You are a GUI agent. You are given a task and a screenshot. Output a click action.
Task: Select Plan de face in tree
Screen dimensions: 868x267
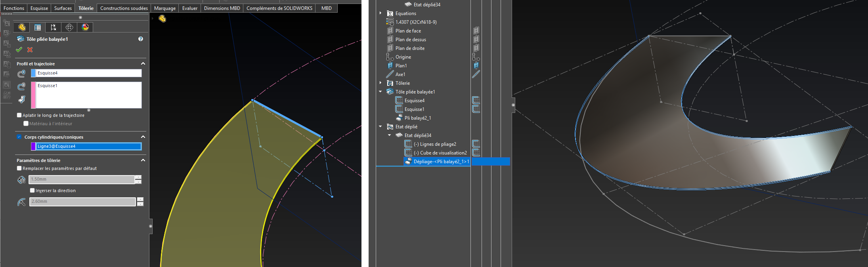pos(408,31)
